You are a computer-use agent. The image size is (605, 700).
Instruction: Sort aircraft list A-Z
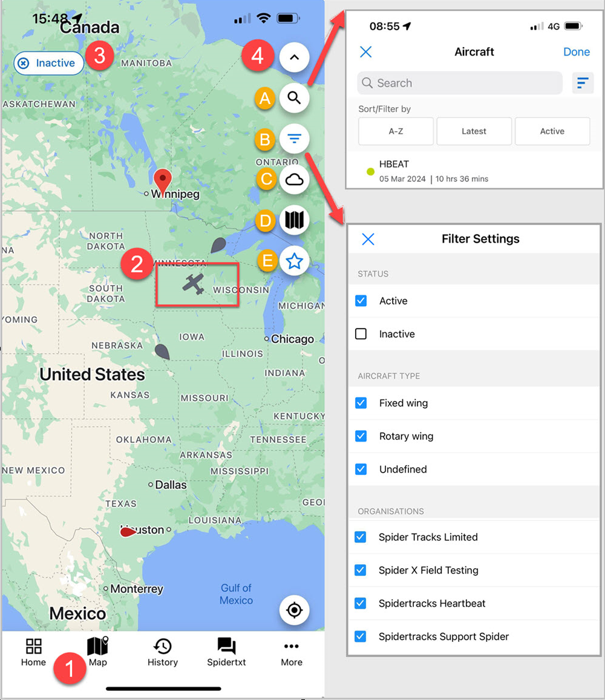click(396, 131)
